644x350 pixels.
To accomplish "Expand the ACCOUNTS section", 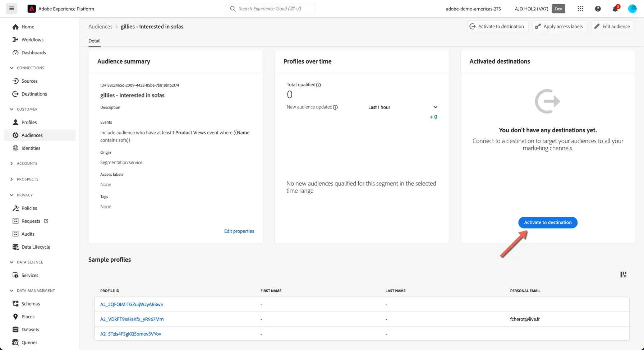I will coord(11,164).
